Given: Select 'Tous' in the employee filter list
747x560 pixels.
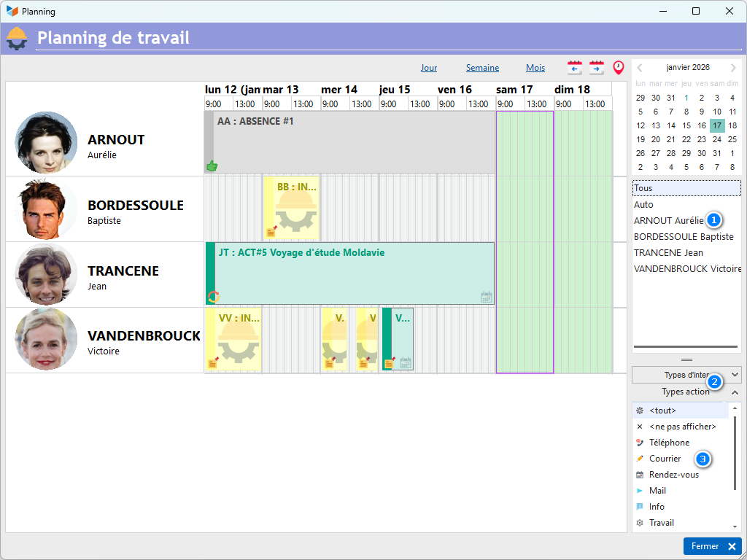Looking at the screenshot, I should (643, 188).
